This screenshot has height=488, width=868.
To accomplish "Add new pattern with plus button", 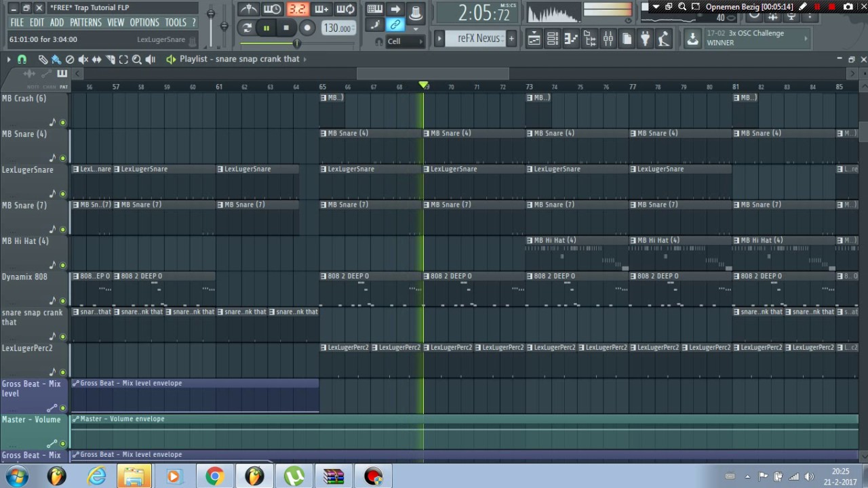I will click(511, 38).
